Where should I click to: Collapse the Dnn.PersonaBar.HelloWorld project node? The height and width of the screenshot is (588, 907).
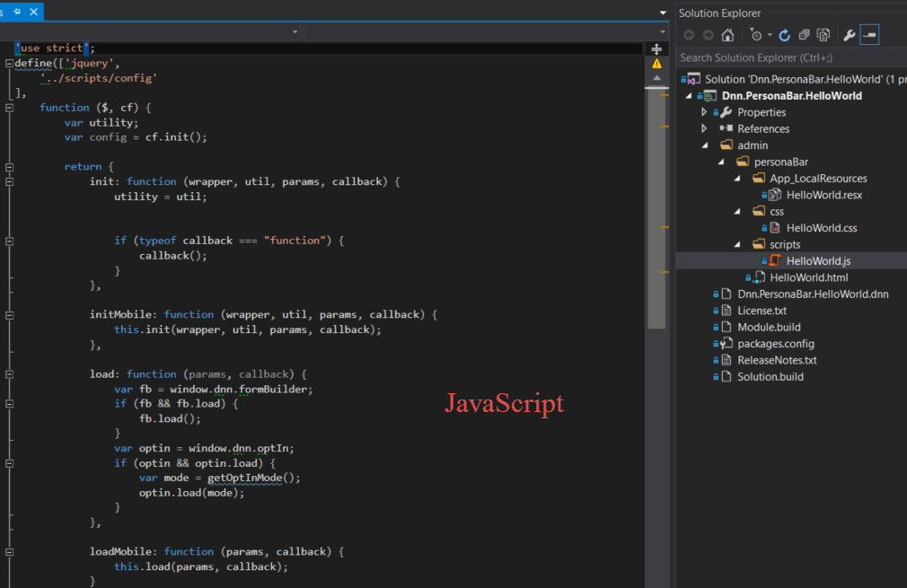coord(689,96)
